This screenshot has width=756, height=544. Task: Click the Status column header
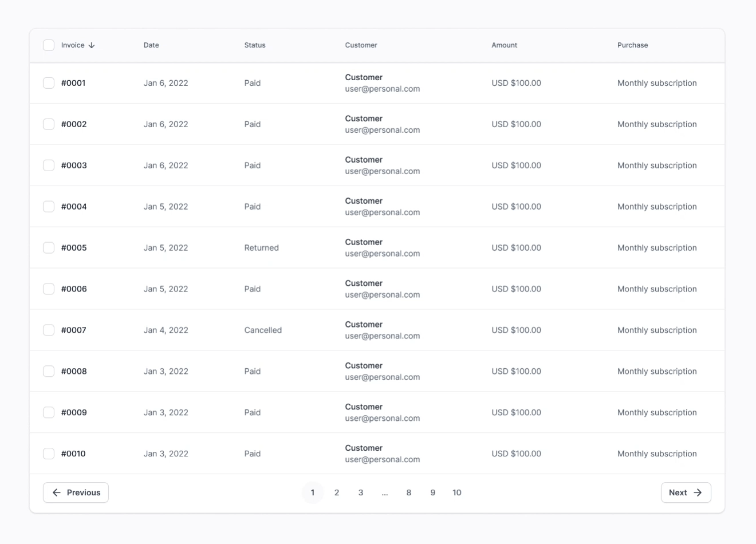click(x=255, y=45)
